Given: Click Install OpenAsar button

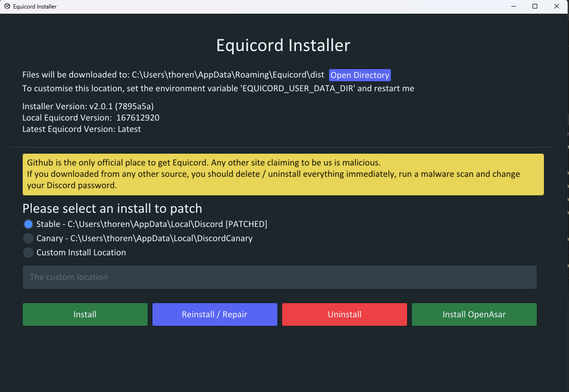Looking at the screenshot, I should pos(474,314).
